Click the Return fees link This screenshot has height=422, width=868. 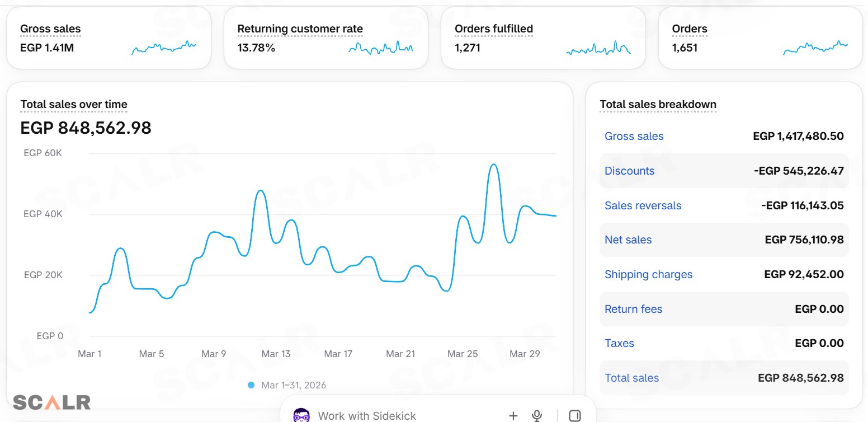point(633,309)
